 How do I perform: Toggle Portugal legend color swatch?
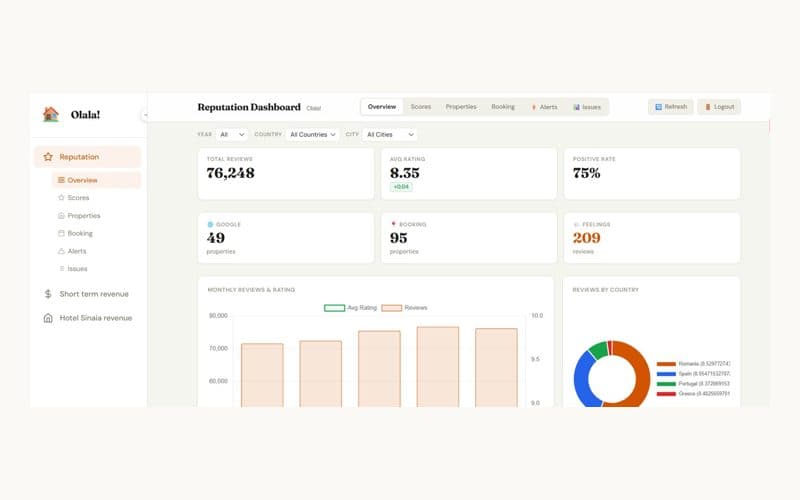tap(666, 384)
